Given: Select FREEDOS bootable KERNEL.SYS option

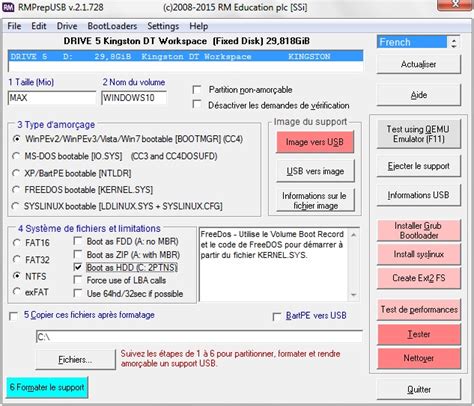Looking at the screenshot, I should tap(16, 190).
